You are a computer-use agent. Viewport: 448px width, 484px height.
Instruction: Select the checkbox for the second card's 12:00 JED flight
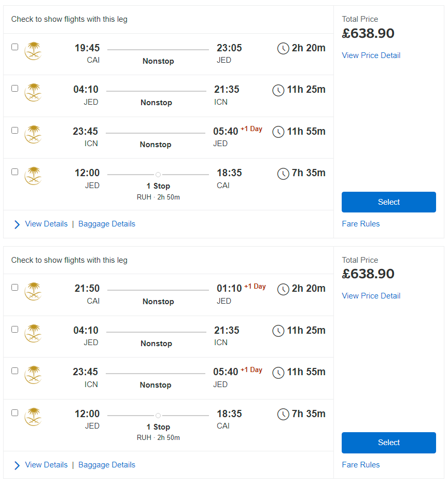coord(15,412)
